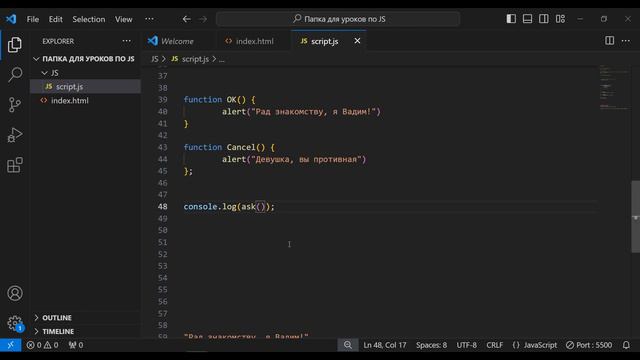Close the script.js tab

click(x=357, y=41)
